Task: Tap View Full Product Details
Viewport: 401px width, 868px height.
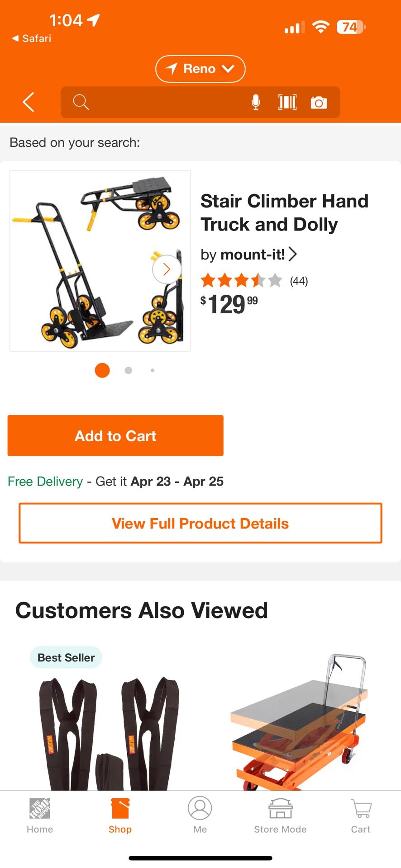Action: pos(200,523)
